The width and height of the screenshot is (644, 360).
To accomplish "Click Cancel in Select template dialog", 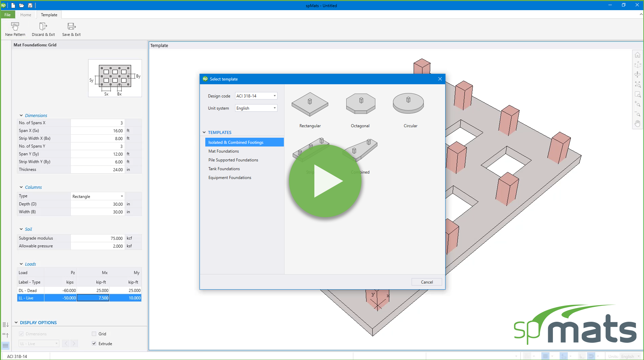I will coord(427,282).
